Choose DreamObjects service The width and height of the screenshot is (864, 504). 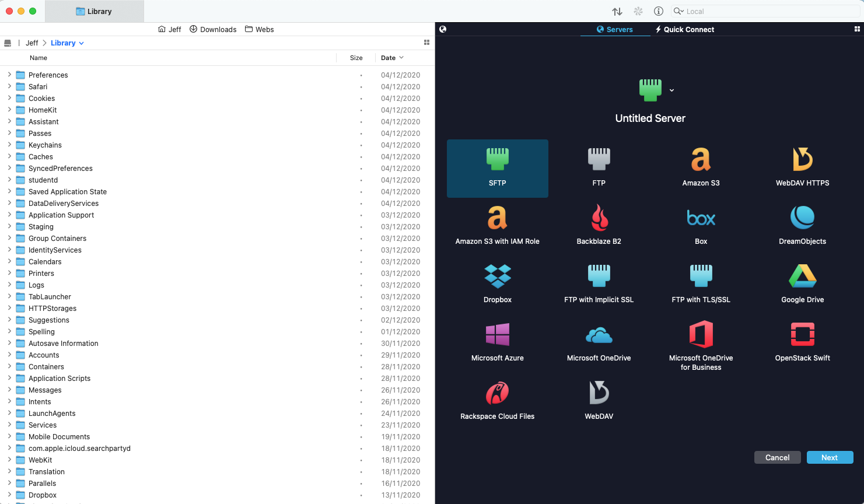click(802, 226)
